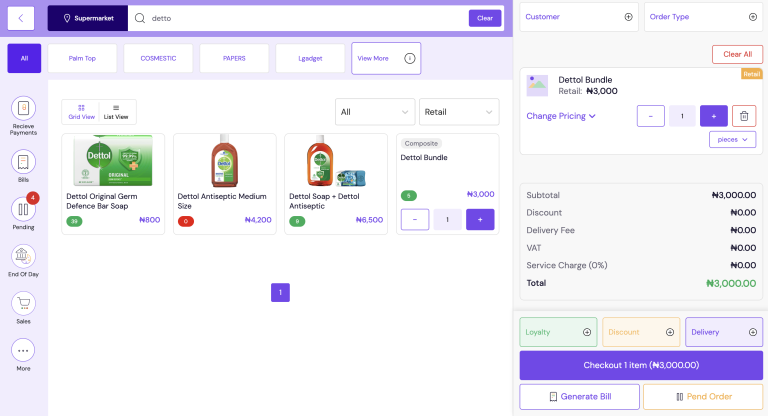This screenshot has width=768, height=416.
Task: Open the Bills sidebar icon
Action: click(23, 161)
